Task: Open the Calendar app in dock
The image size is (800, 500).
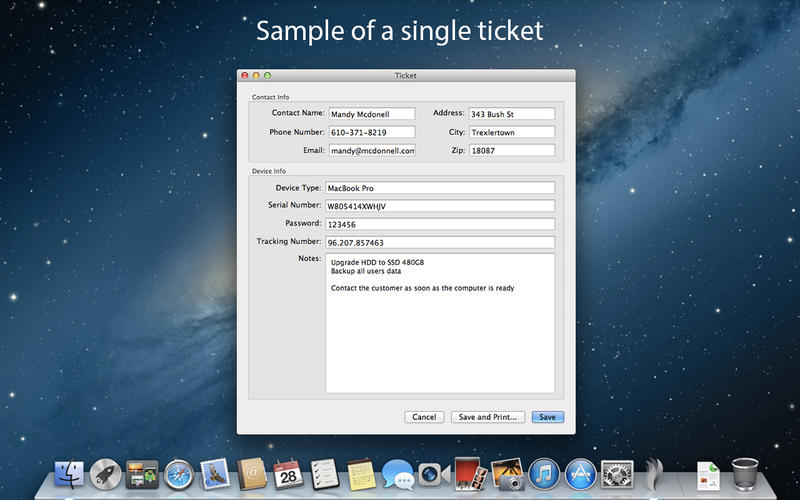Action: click(287, 474)
